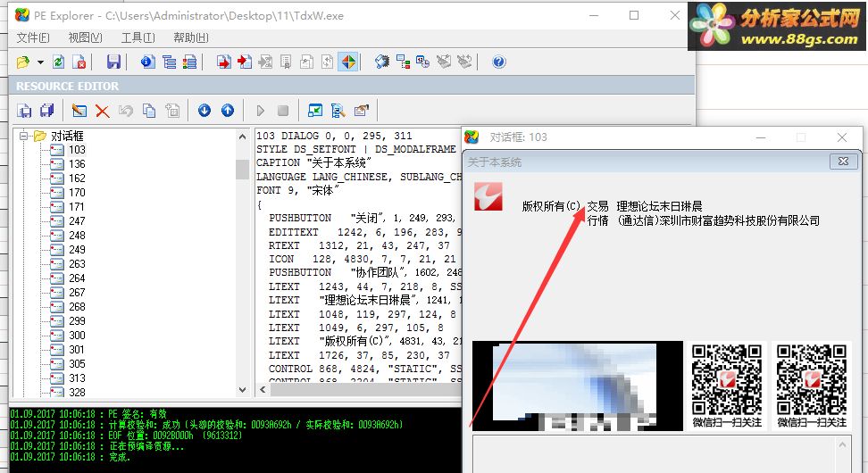Viewport: 868px width, 473px height.
Task: Select dialog 299 in the resource tree
Action: [77, 321]
